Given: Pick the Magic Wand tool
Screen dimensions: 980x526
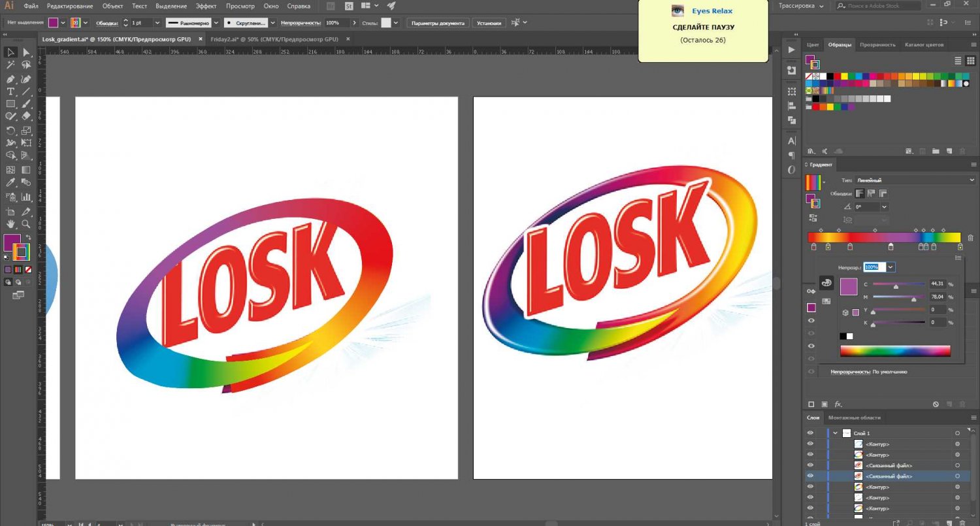Looking at the screenshot, I should (x=10, y=65).
